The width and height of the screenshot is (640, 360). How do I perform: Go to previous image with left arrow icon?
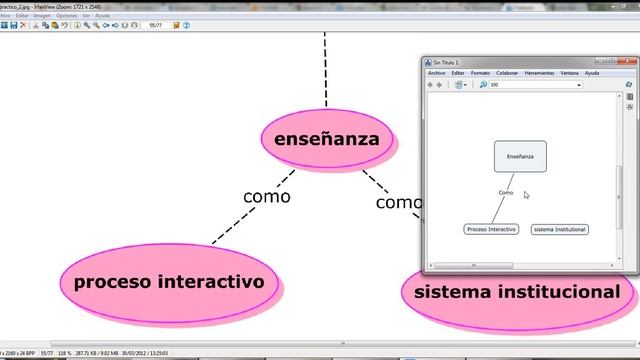pos(106,25)
